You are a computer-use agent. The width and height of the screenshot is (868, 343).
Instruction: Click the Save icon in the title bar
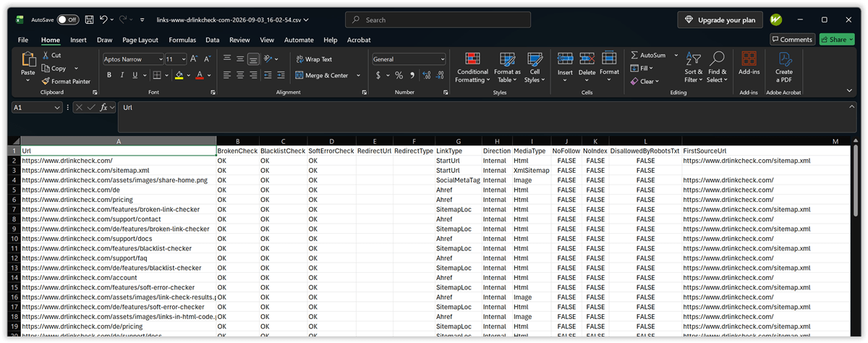[89, 20]
